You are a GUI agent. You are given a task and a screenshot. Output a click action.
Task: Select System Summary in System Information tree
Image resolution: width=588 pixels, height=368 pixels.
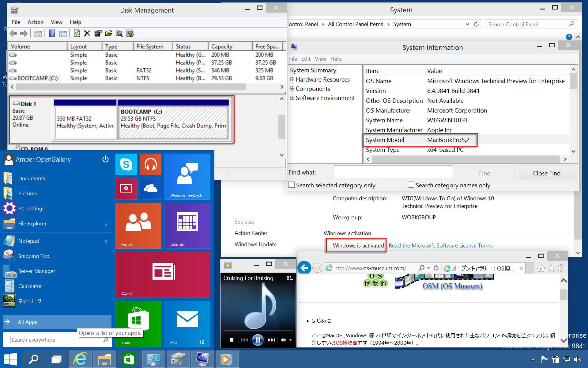coord(313,70)
